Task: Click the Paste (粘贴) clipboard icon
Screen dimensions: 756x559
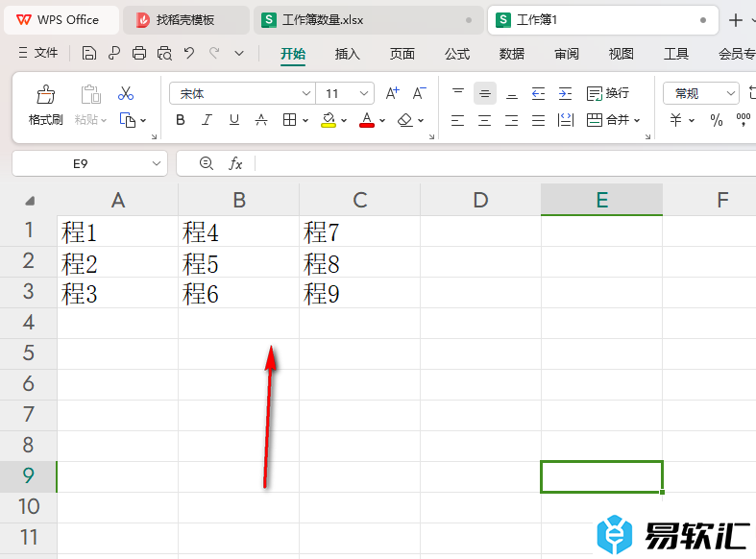Action: coord(90,94)
